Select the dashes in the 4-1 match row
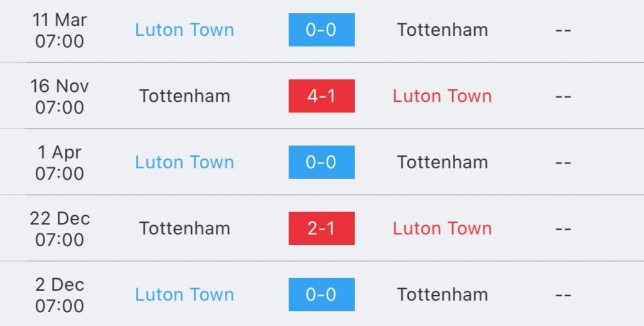This screenshot has width=644, height=326. coord(563,96)
